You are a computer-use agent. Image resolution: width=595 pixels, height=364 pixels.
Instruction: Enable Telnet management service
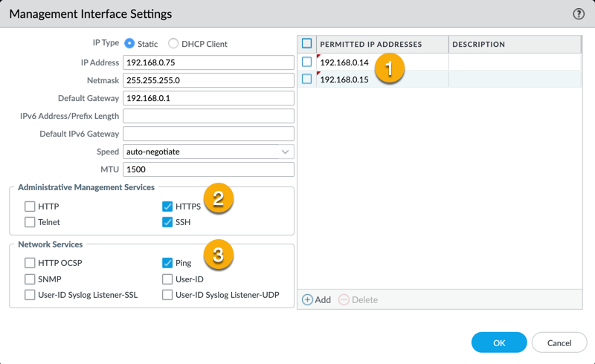(x=30, y=222)
